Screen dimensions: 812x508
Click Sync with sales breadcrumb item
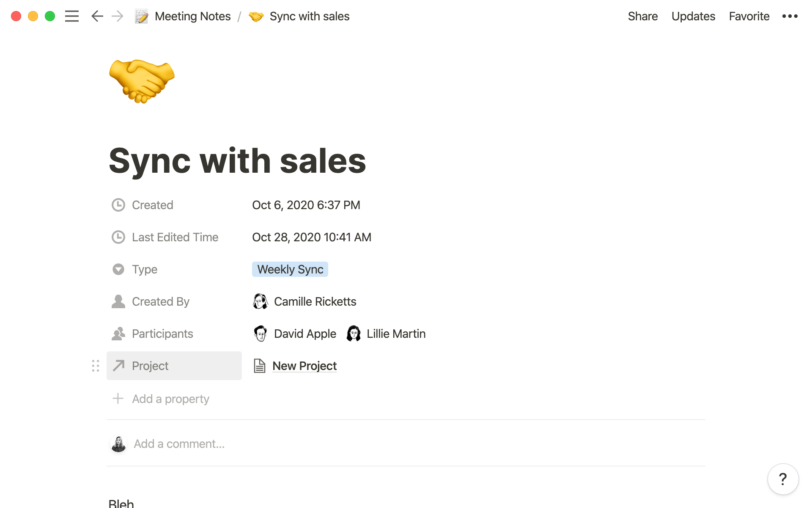[x=309, y=16]
